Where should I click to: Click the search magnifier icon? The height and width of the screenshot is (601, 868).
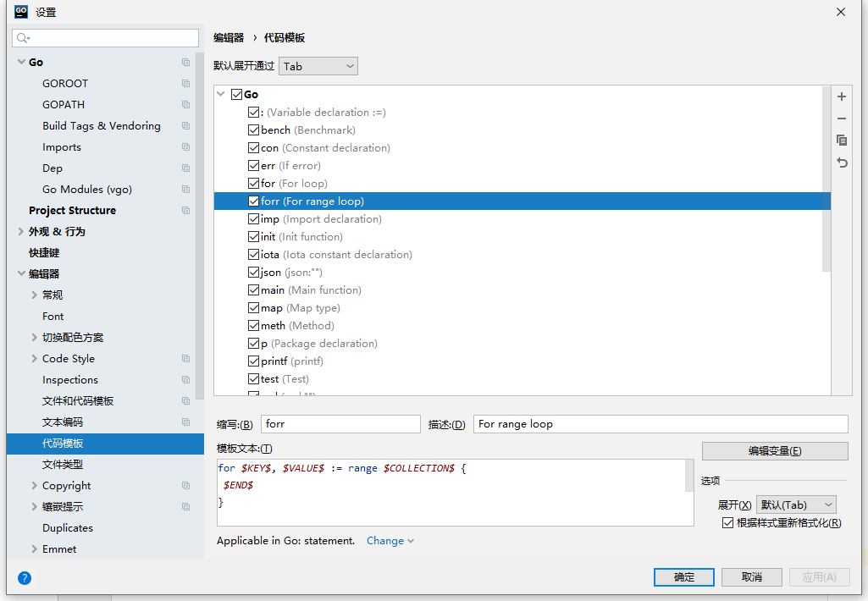[22, 37]
